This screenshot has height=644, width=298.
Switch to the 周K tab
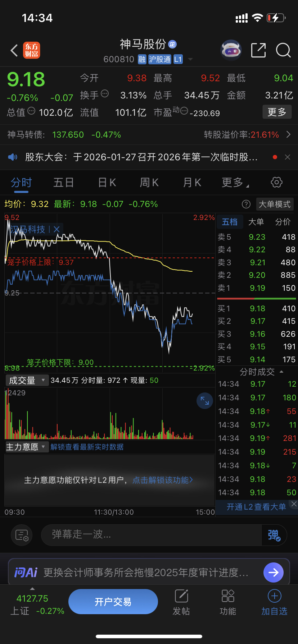pos(149,183)
